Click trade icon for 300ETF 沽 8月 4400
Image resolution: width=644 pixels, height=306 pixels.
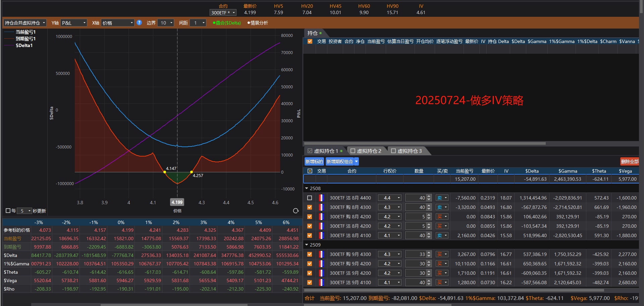[321, 198]
